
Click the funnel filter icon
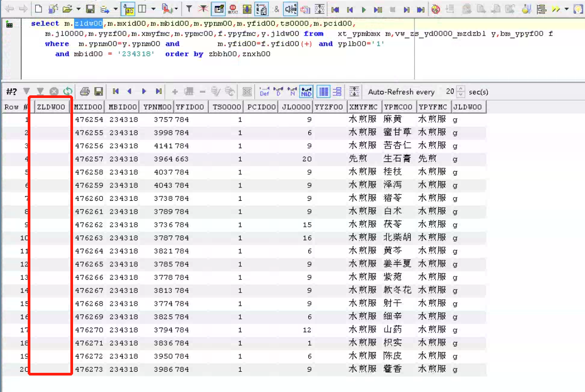pos(189,9)
